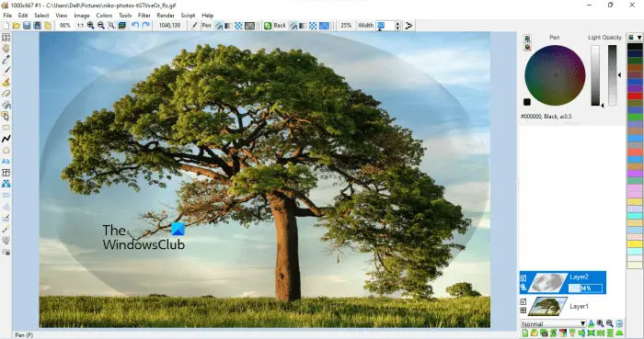The image size is (644, 339).
Task: Choose the Text tool labeled Ab
Action: coord(6,162)
